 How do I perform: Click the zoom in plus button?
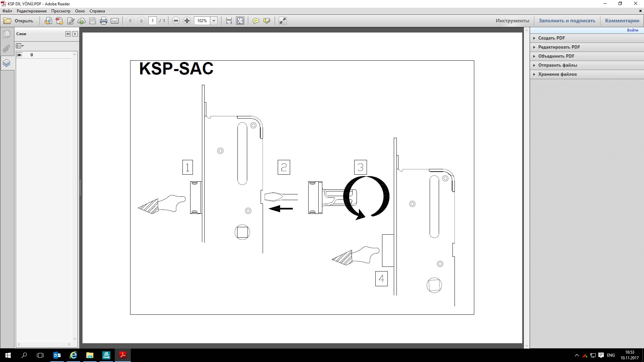(x=187, y=21)
